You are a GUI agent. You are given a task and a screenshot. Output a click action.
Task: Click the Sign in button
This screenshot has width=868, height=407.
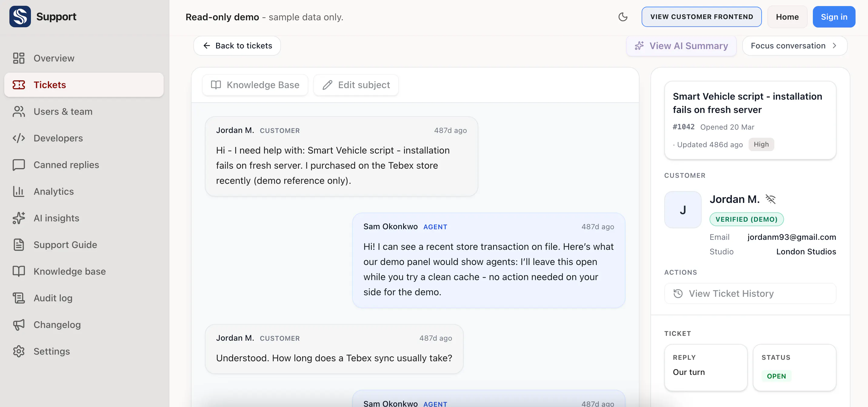[x=834, y=17]
